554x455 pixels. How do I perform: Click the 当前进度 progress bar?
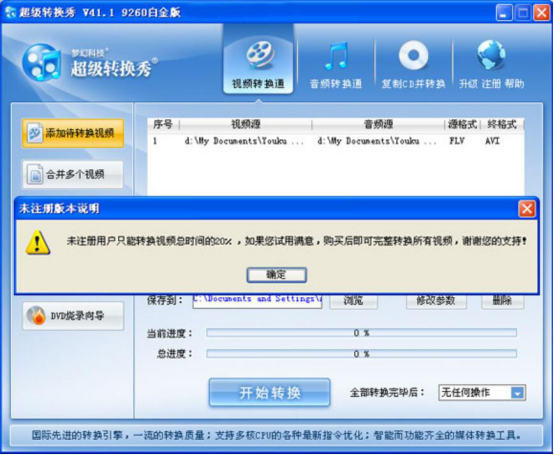pos(361,333)
